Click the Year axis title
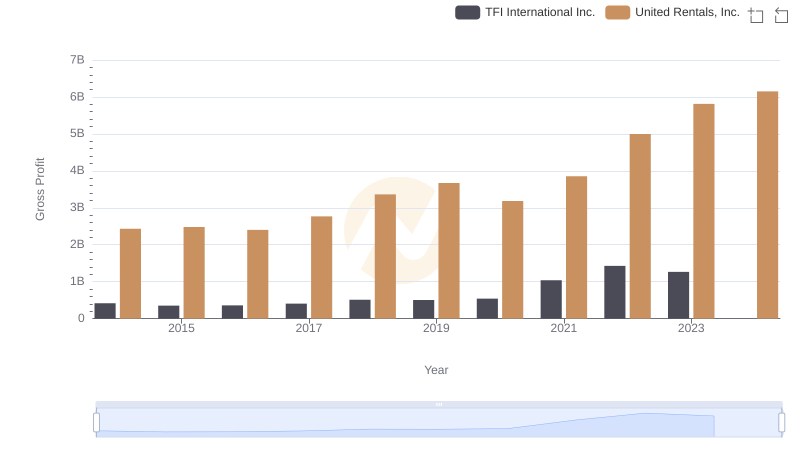800x461 pixels. (x=436, y=370)
